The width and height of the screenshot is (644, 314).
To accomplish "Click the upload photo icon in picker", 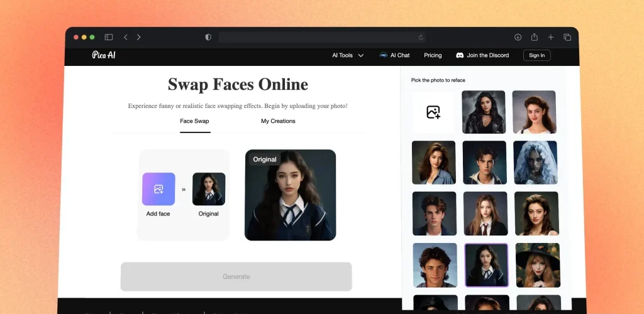I will [433, 112].
